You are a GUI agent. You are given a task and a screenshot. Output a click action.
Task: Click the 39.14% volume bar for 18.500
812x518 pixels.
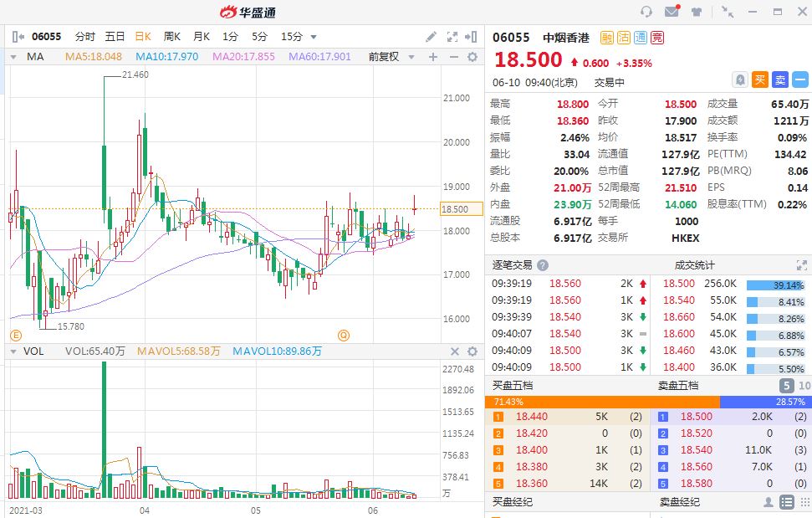[x=775, y=285]
